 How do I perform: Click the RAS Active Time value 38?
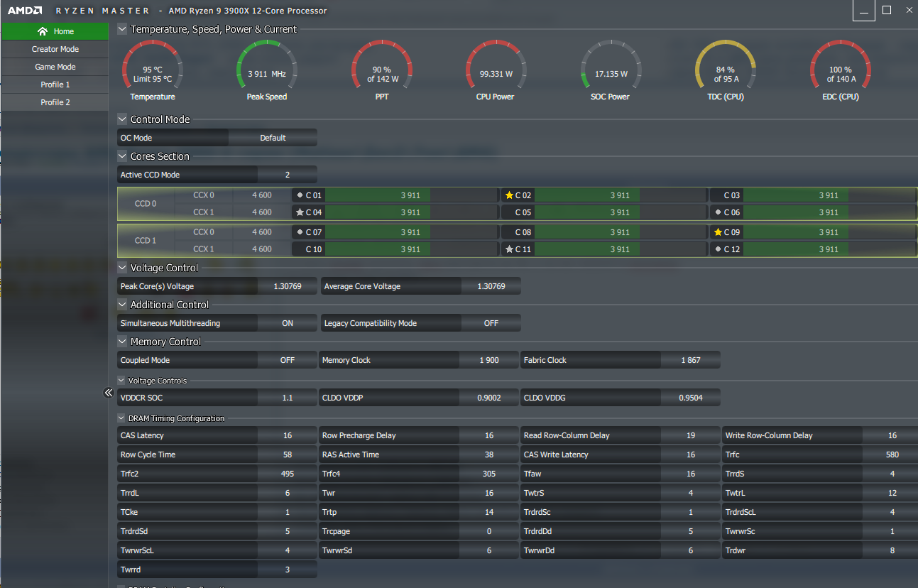489,454
